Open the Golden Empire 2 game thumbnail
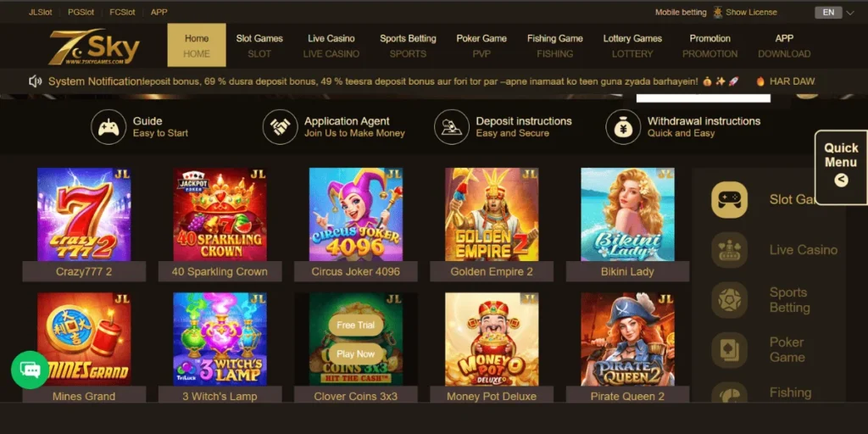This screenshot has width=868, height=434. (492, 214)
